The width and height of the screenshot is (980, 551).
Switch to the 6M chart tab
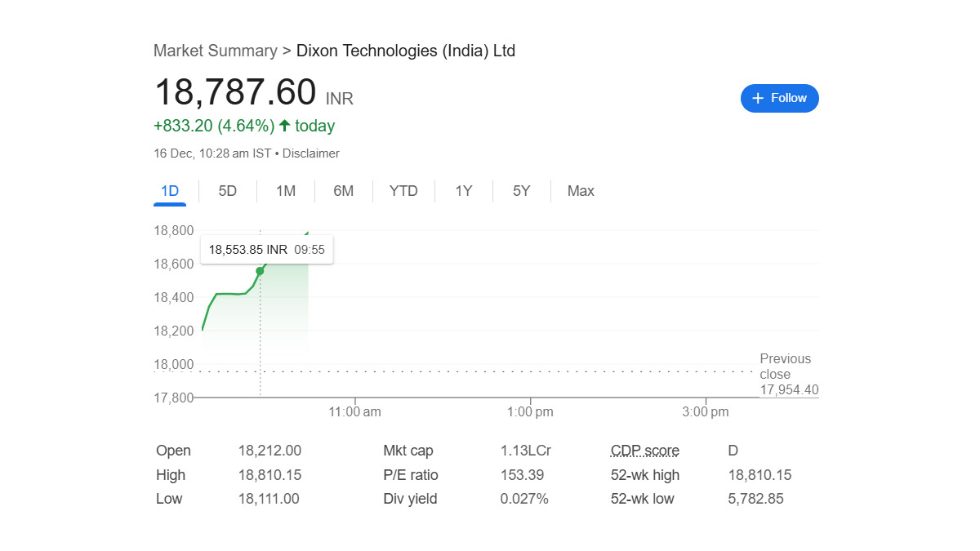coord(343,191)
